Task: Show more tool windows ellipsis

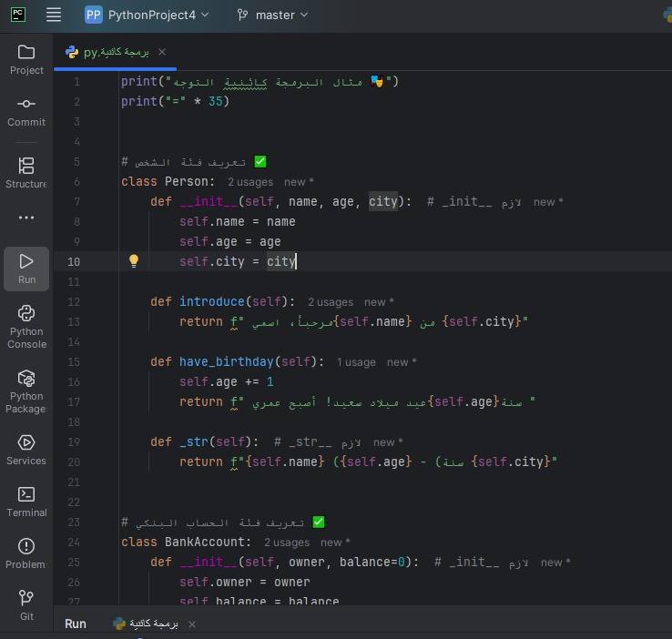Action: [26, 218]
